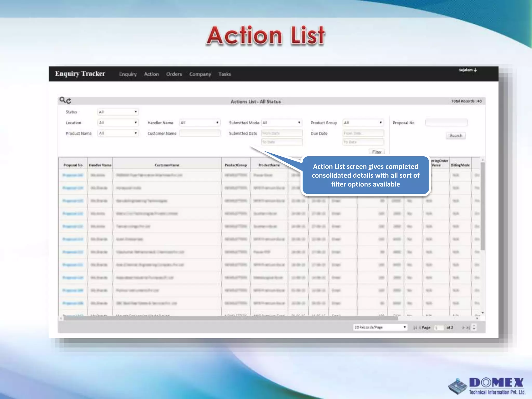Go to the previous page icon
This screenshot has height=399, width=532.
click(x=420, y=328)
